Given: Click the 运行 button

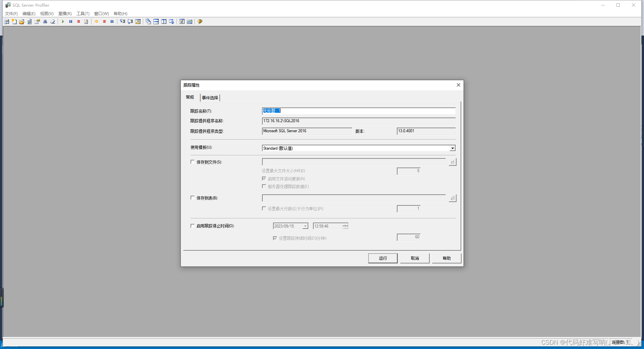Looking at the screenshot, I should [x=383, y=258].
